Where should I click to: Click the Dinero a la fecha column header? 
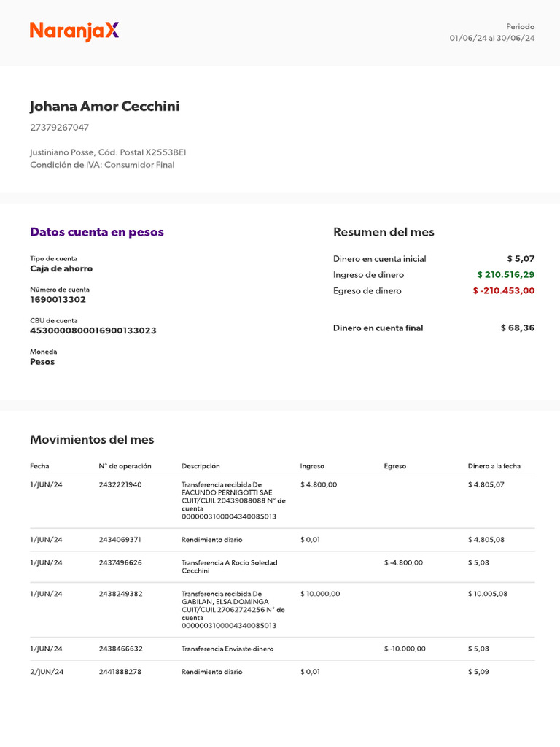point(494,466)
